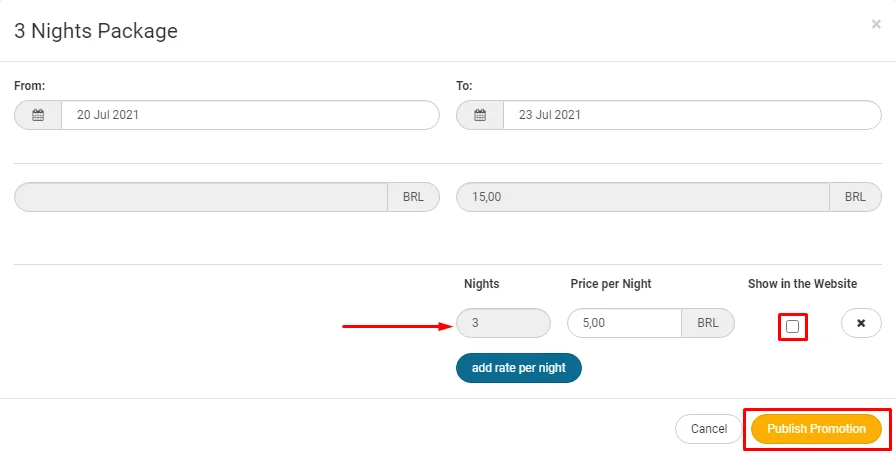
Task: Click the amount field showing 15,00
Action: (x=643, y=197)
